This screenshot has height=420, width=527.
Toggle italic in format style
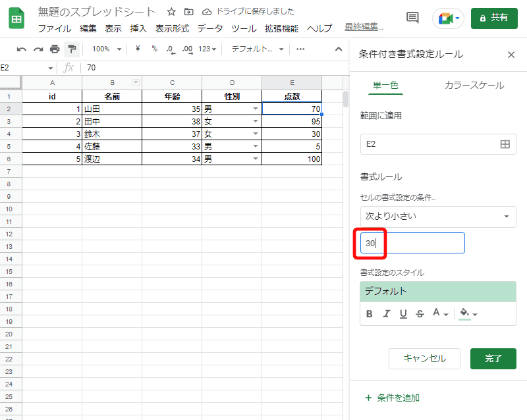[387, 314]
